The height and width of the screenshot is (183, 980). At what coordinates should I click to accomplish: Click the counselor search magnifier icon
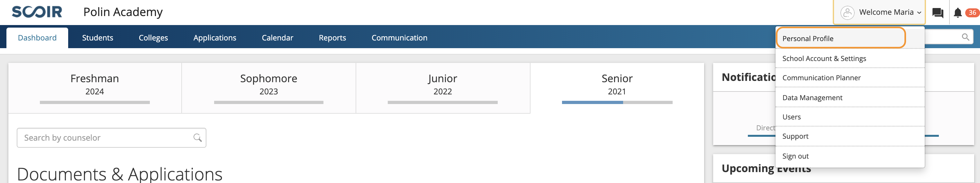[197, 137]
